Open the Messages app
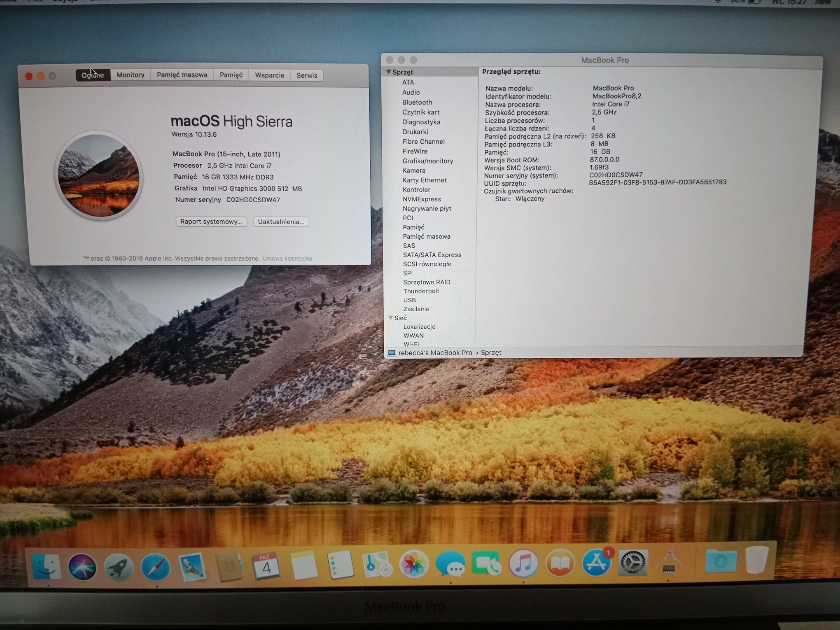The width and height of the screenshot is (840, 630). (450, 565)
